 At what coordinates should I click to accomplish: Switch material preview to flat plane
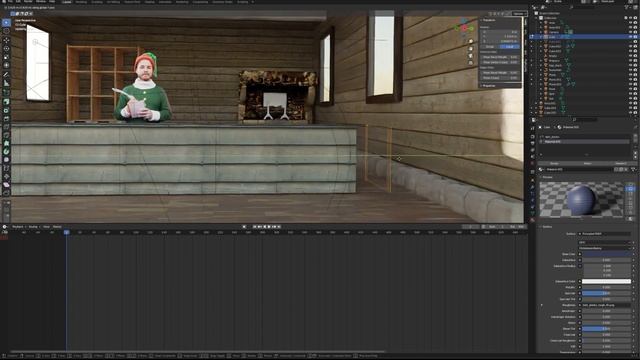coord(631,185)
